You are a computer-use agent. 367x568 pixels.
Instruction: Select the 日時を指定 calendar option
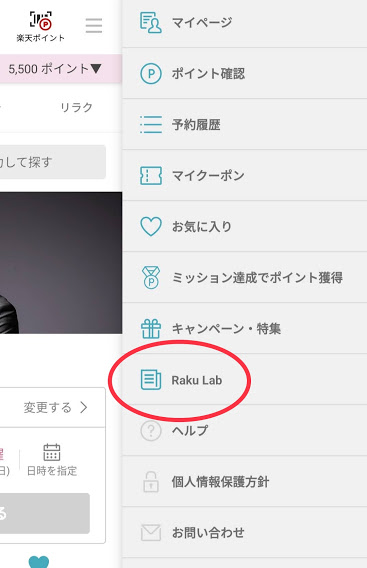click(x=52, y=460)
